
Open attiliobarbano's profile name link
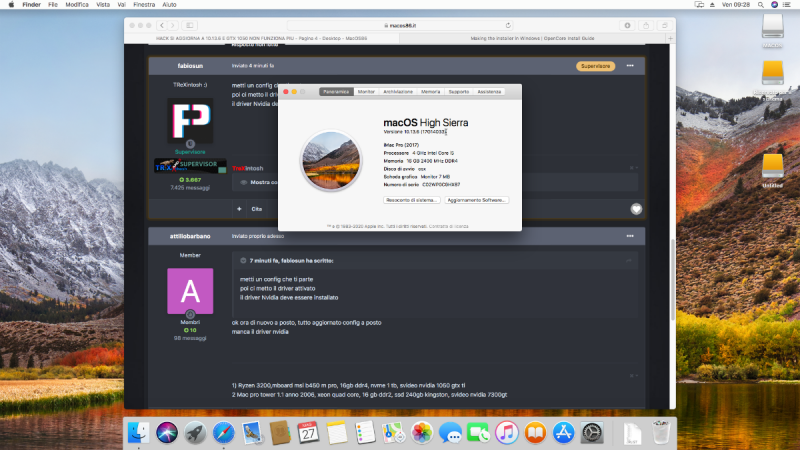coord(190,236)
